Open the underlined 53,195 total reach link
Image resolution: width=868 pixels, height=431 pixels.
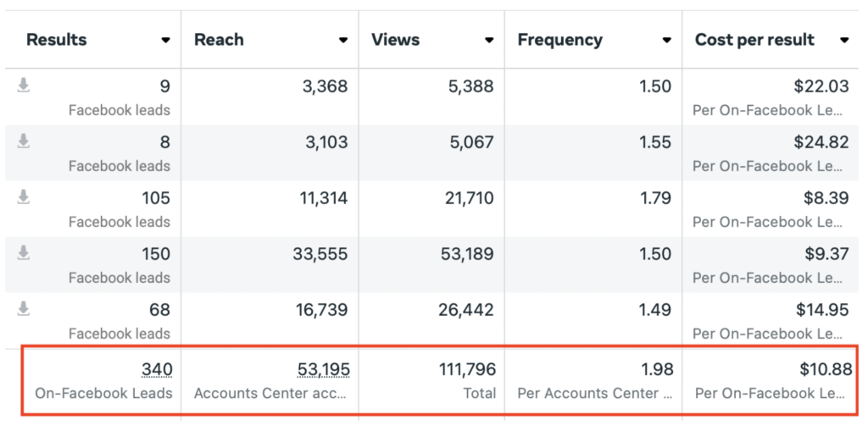click(323, 369)
